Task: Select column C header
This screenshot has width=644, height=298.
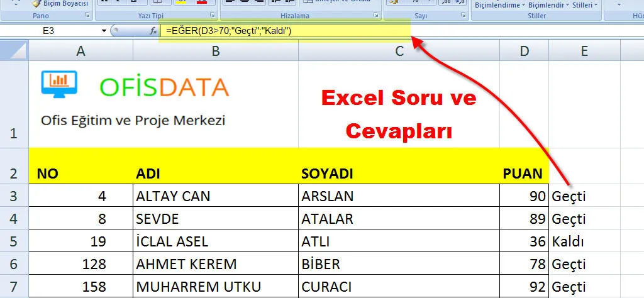Action: 399,51
